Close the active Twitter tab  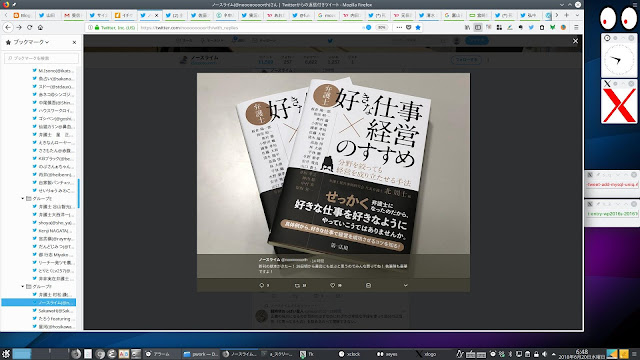tap(156, 15)
